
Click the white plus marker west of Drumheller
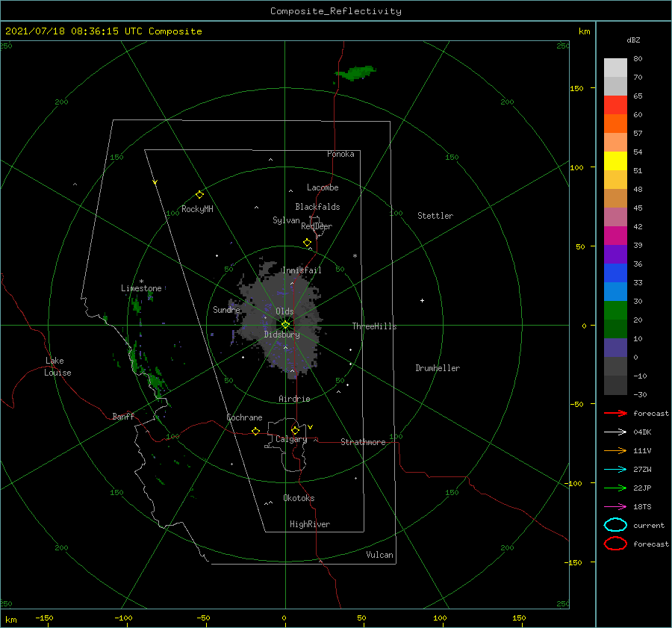click(x=422, y=300)
